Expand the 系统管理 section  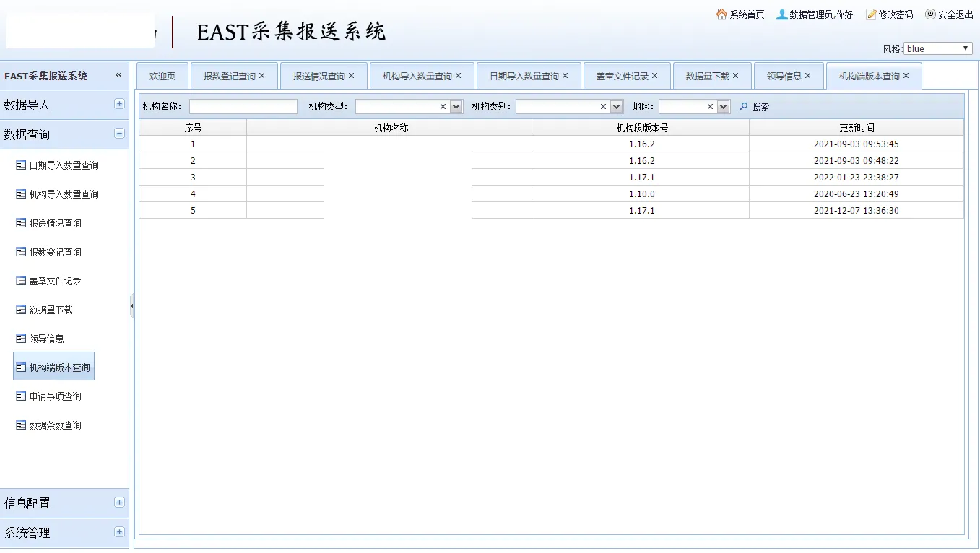tap(119, 532)
